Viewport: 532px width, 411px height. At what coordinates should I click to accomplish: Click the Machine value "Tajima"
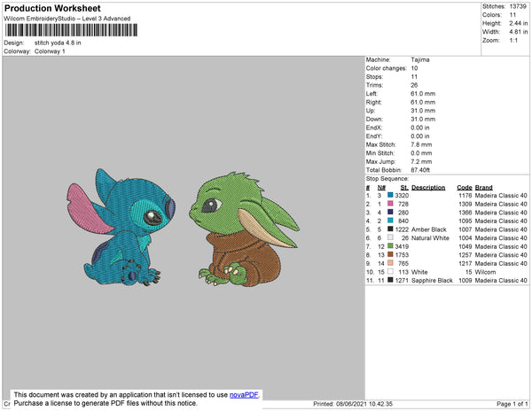coord(420,59)
